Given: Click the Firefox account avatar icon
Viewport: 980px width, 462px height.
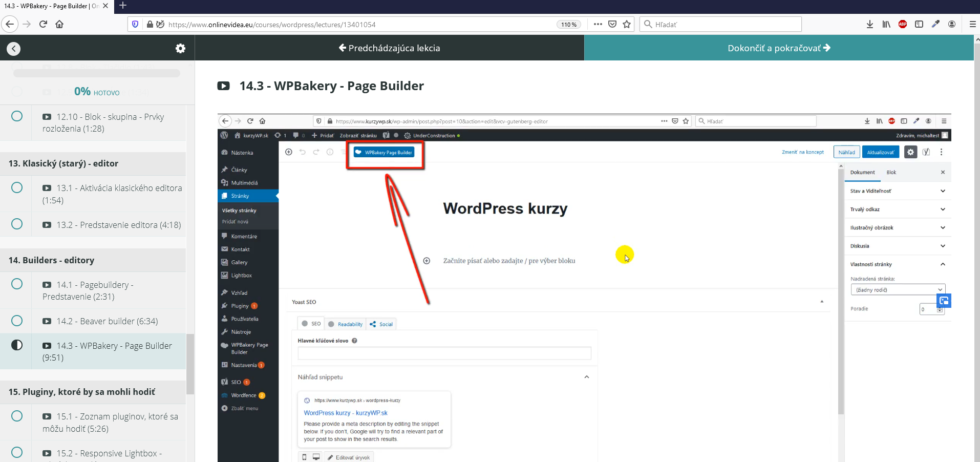Looking at the screenshot, I should [952, 24].
